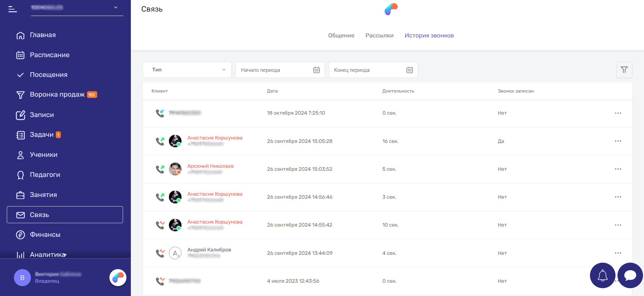Image resolution: width=644 pixels, height=296 pixels.
Task: Go to Воронка продаж in sidebar
Action: point(57,95)
